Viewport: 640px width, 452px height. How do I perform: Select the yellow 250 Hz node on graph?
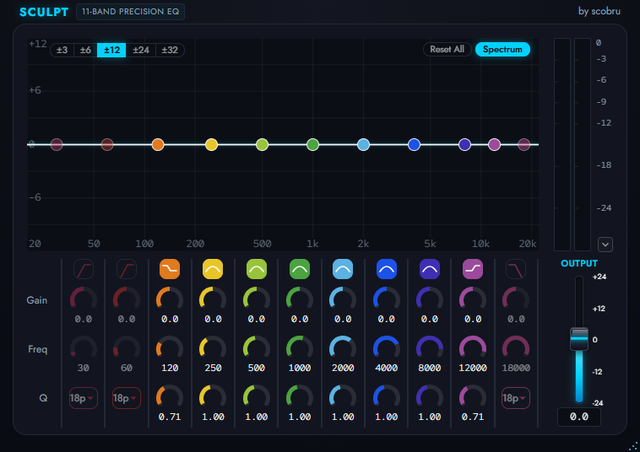coord(211,145)
